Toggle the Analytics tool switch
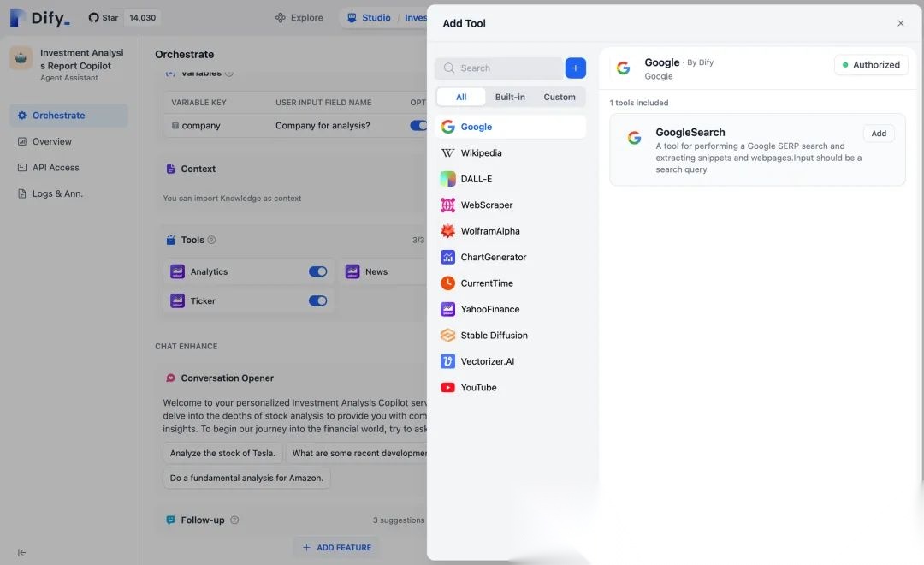924x565 pixels. coord(317,271)
